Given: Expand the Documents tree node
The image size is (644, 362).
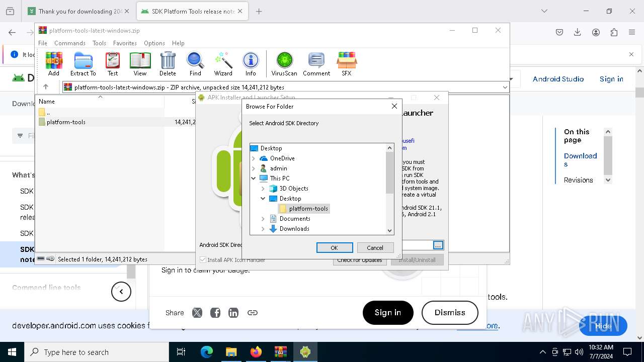Looking at the screenshot, I should [x=263, y=219].
